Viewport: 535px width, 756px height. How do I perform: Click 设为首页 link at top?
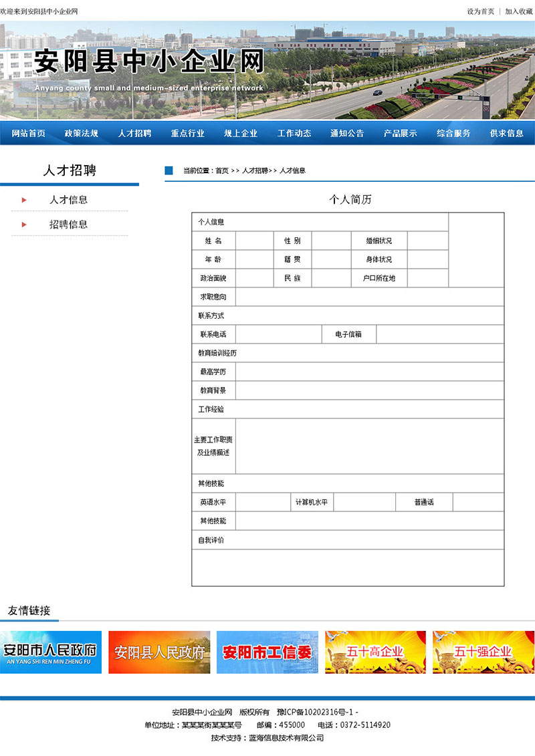[480, 11]
